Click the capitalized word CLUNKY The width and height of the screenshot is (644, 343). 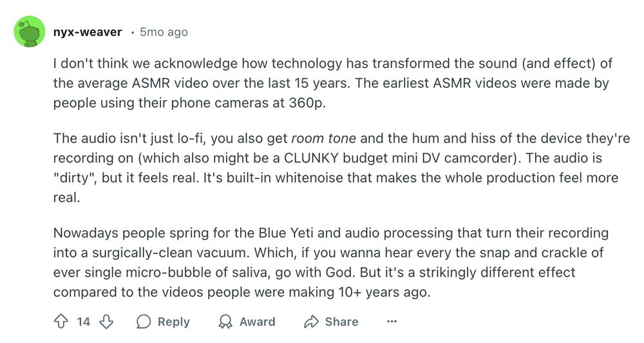click(x=311, y=158)
